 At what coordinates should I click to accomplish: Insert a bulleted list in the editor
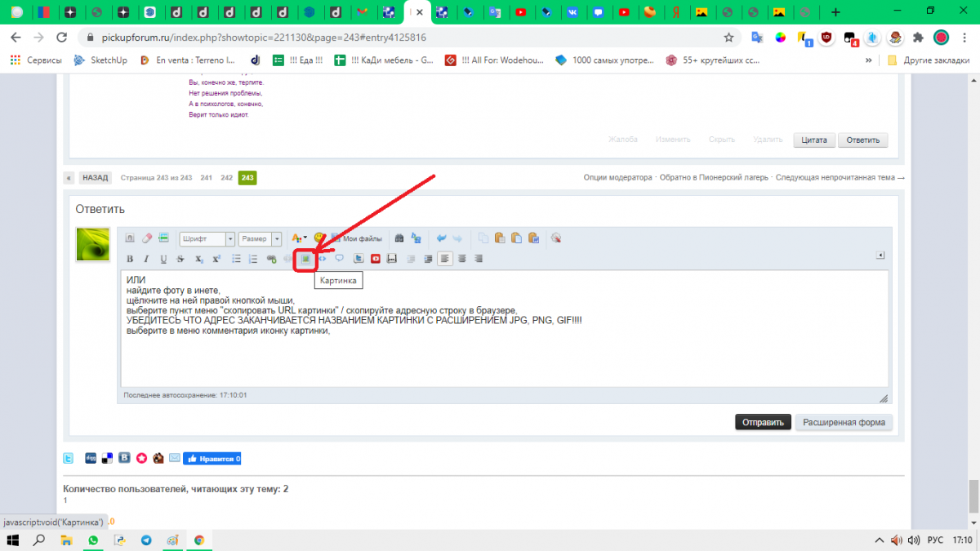tap(236, 259)
